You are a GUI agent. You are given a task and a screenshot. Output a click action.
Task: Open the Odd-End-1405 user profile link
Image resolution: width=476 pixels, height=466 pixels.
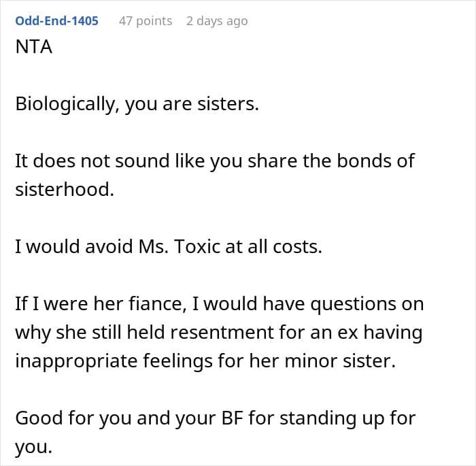click(56, 21)
